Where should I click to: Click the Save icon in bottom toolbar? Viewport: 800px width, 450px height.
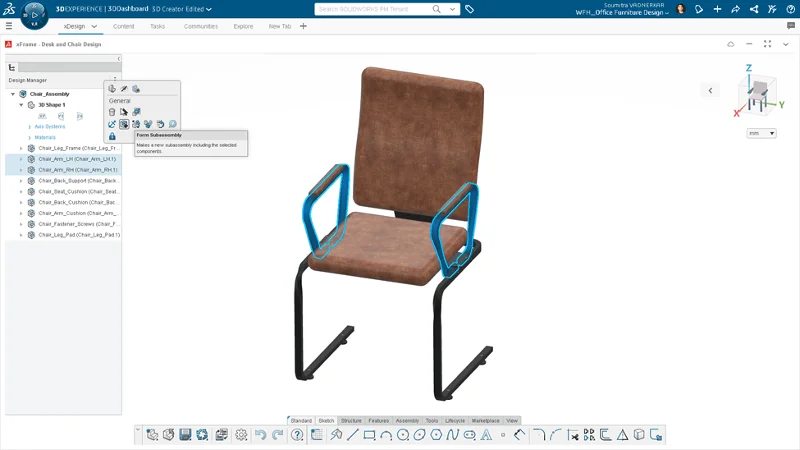click(x=185, y=435)
